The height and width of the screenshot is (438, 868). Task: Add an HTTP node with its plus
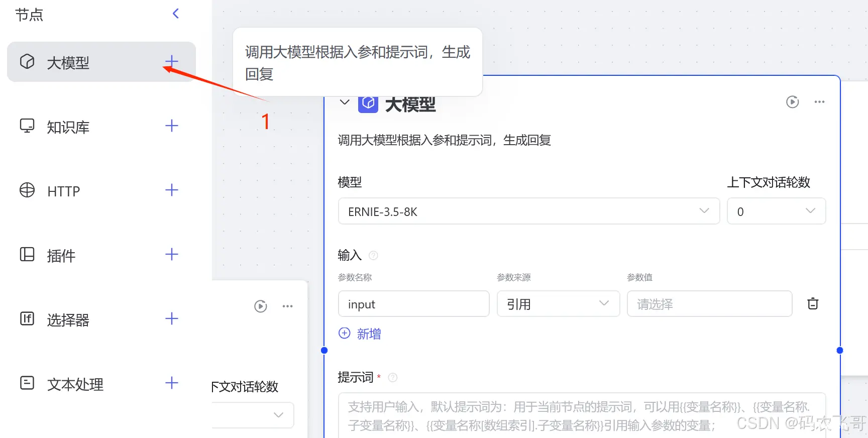coord(172,190)
